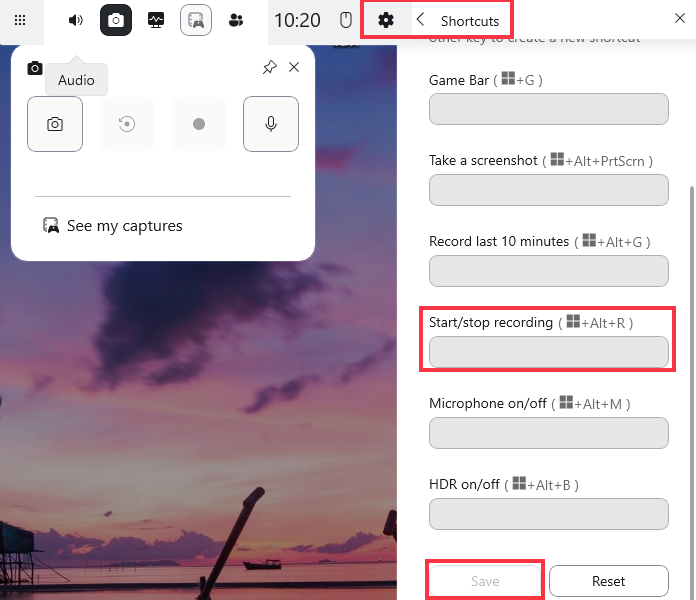Click the Record last 10 minutes shortcut field
Viewport: 696px width, 600px height.
(x=549, y=271)
